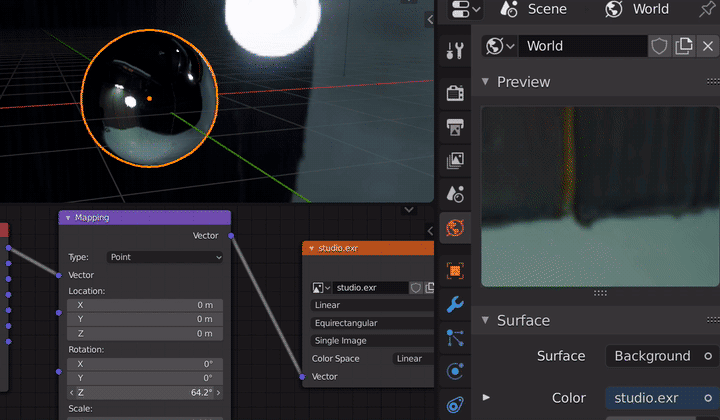
Task: Toggle fake user shield for studio.exr image
Action: tap(416, 288)
